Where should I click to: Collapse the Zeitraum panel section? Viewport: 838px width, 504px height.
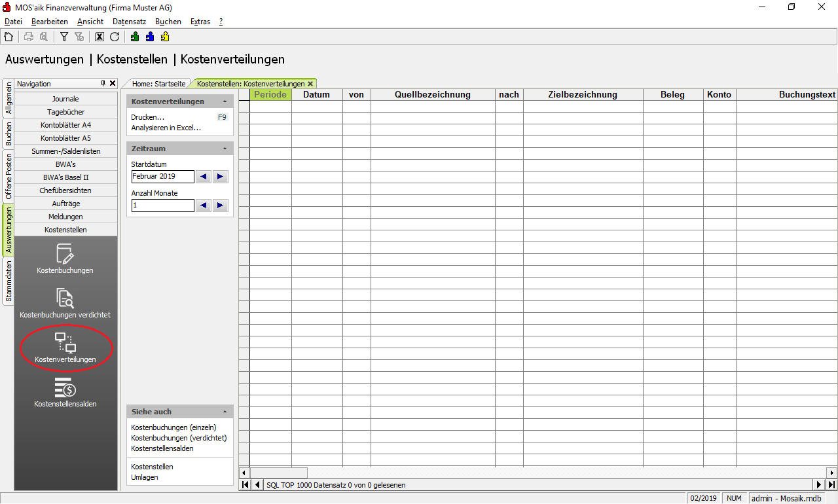[225, 149]
